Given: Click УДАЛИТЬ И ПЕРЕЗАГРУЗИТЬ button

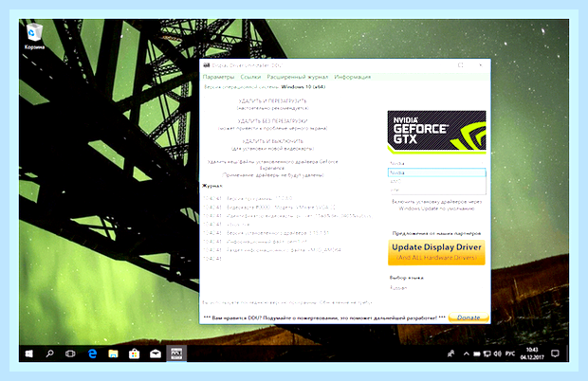Looking at the screenshot, I should pos(272,104).
